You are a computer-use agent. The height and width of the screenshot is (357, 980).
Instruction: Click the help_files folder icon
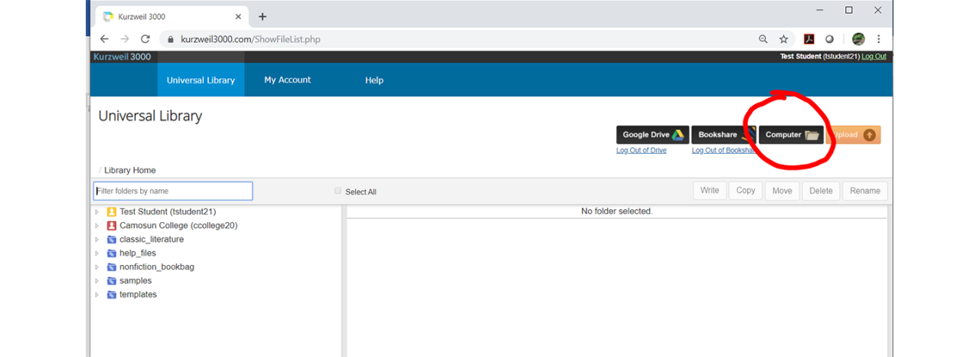coord(112,254)
